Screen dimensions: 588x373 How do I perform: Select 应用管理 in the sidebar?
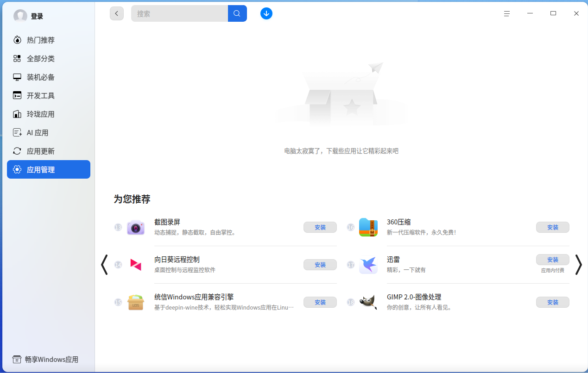coord(49,169)
